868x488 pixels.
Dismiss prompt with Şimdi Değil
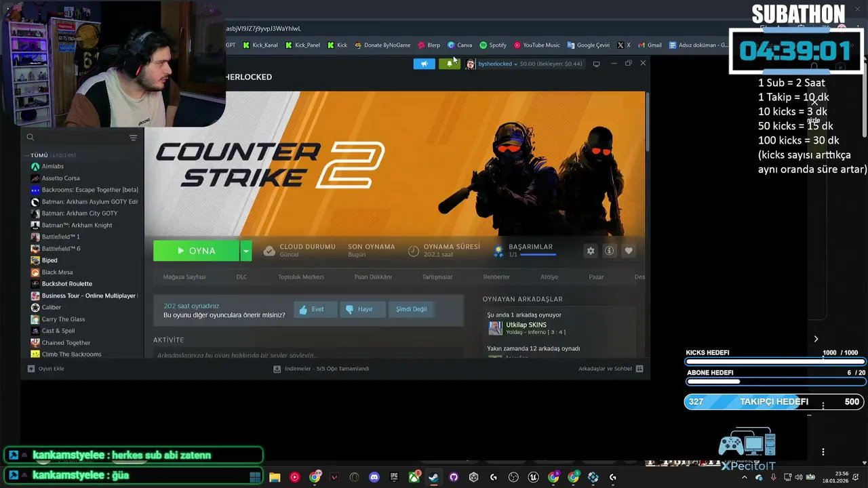[412, 309]
